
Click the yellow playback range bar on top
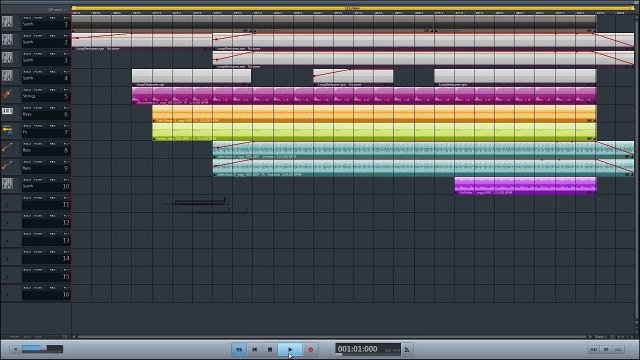tap(353, 8)
